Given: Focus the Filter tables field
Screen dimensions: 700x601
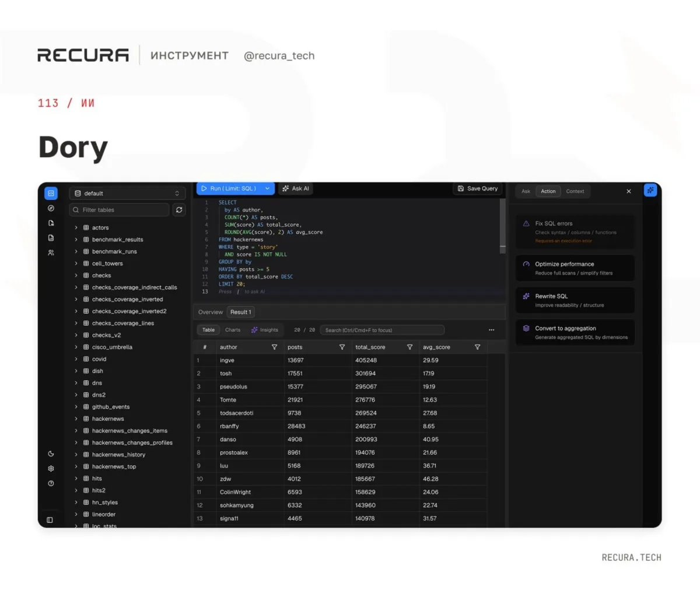Looking at the screenshot, I should click(x=119, y=210).
